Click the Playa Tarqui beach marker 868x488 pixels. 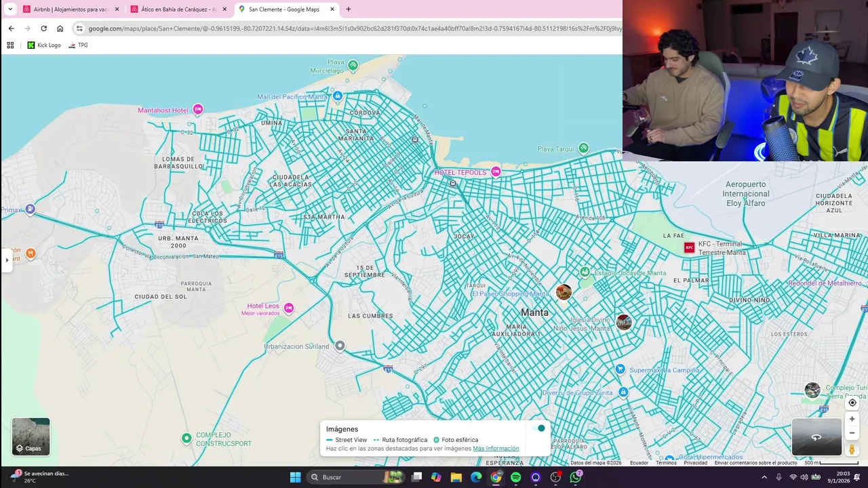click(583, 148)
